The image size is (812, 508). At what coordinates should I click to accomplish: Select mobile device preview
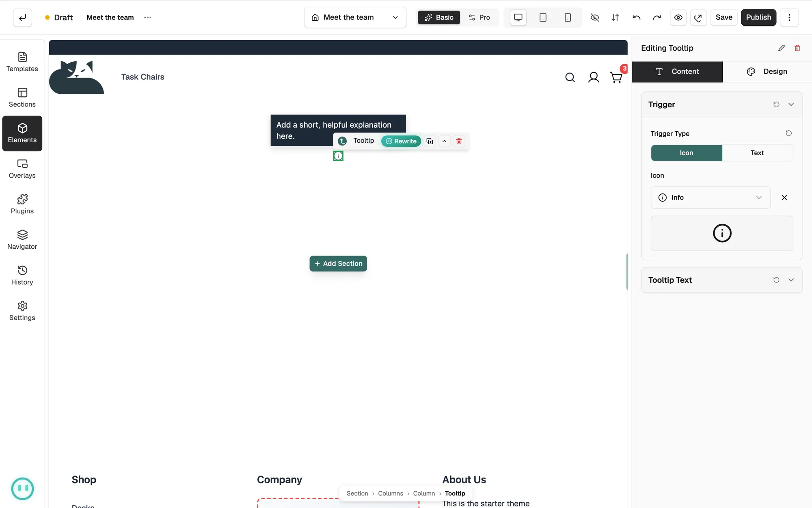[568, 17]
